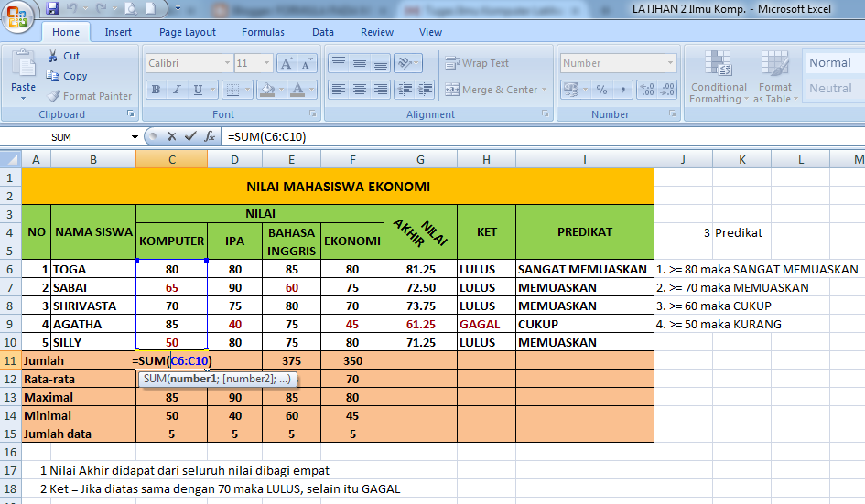
Task: Open the Page Layout tab
Action: point(188,32)
